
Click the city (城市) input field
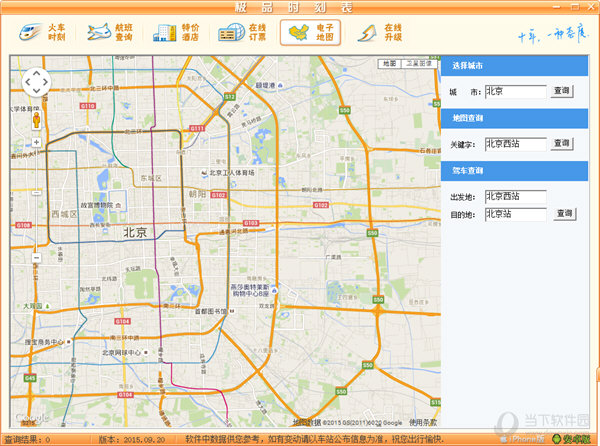tap(515, 91)
